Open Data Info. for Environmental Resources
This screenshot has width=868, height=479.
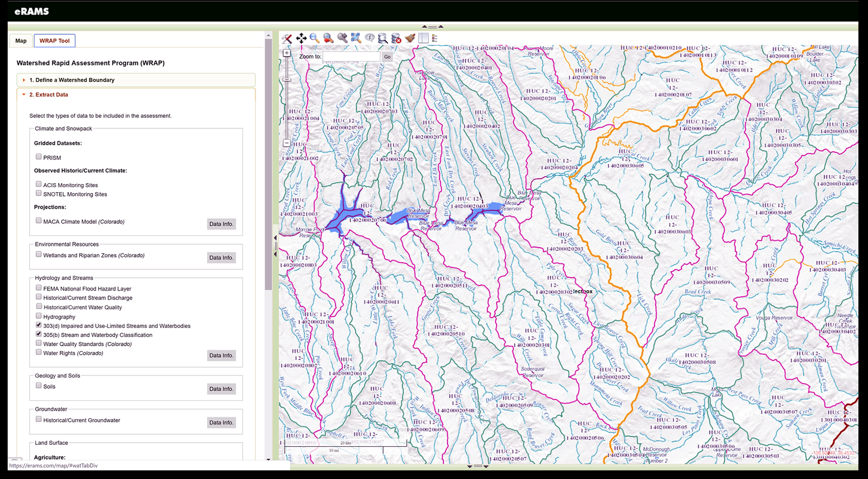221,257
